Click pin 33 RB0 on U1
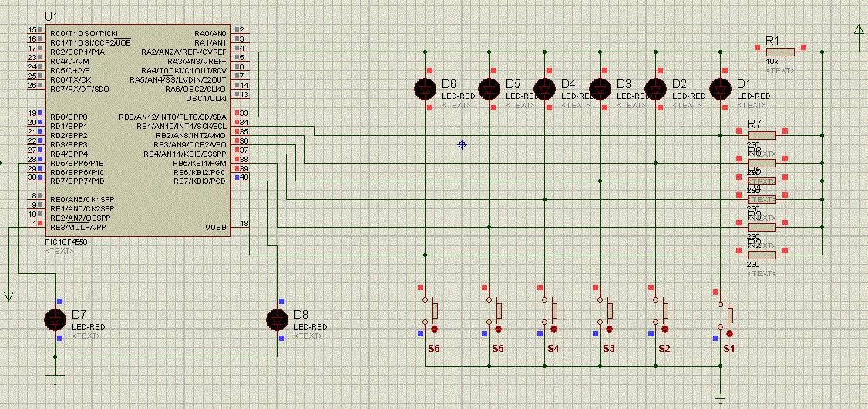 pyautogui.click(x=242, y=113)
